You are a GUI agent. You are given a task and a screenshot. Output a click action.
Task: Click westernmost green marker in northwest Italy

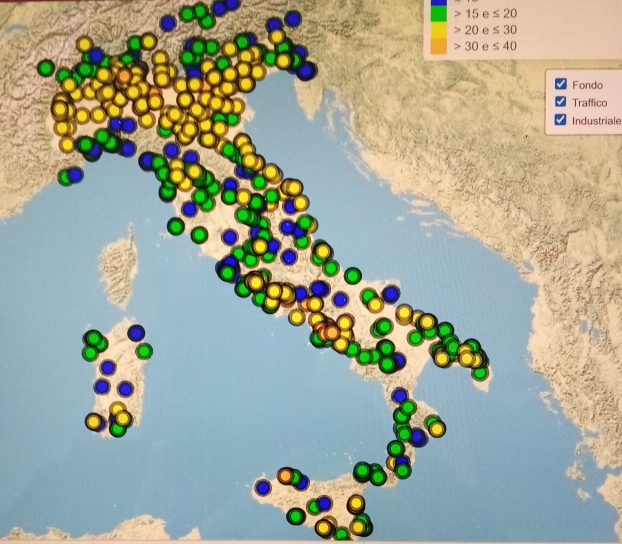[x=45, y=68]
